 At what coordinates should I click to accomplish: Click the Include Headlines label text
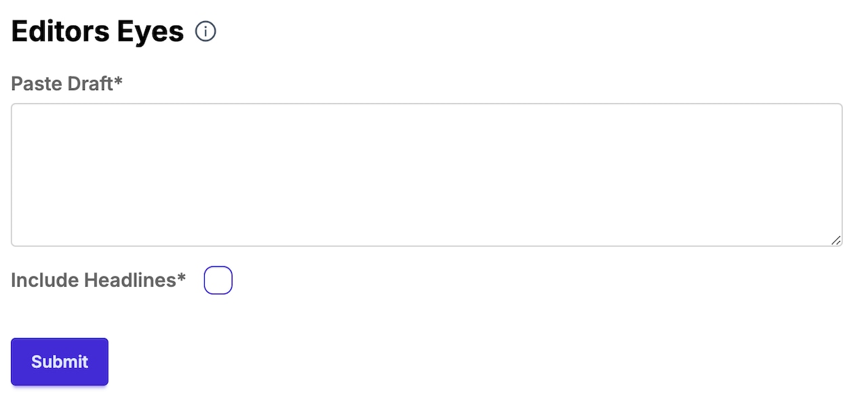pos(94,281)
